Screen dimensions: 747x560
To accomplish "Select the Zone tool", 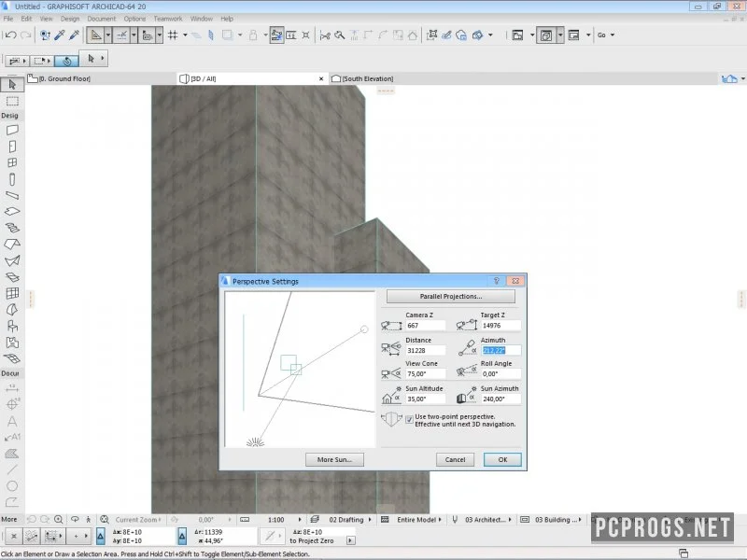I will pos(12,343).
